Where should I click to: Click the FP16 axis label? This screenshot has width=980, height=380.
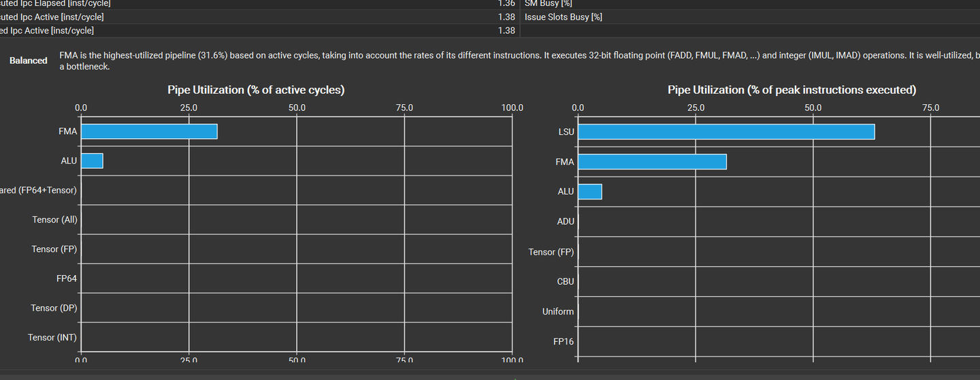pos(564,341)
